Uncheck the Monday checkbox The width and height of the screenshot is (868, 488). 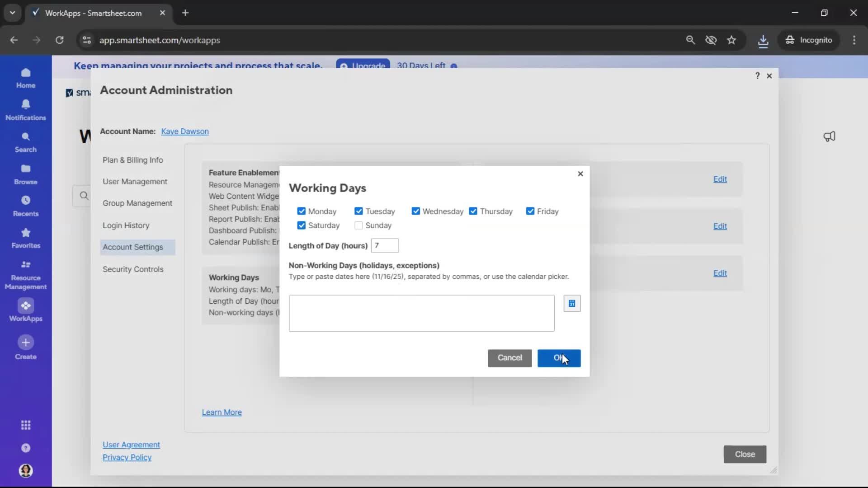point(302,211)
